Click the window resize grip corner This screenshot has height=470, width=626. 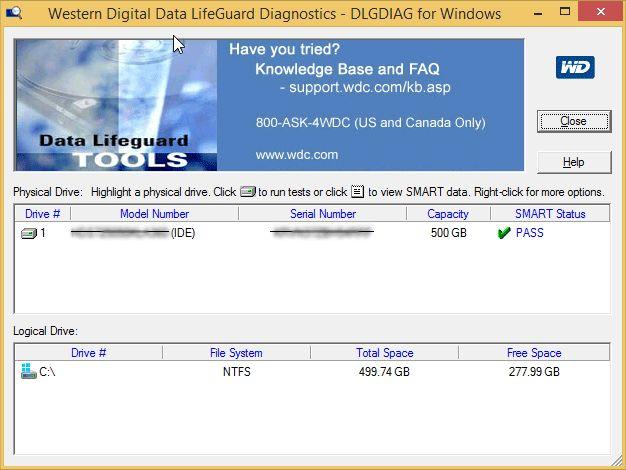617,461
